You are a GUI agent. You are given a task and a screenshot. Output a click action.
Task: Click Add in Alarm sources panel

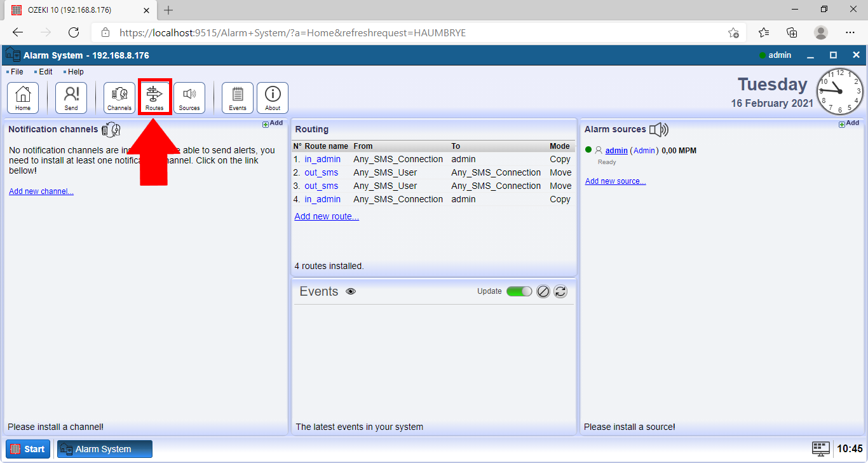click(x=849, y=123)
